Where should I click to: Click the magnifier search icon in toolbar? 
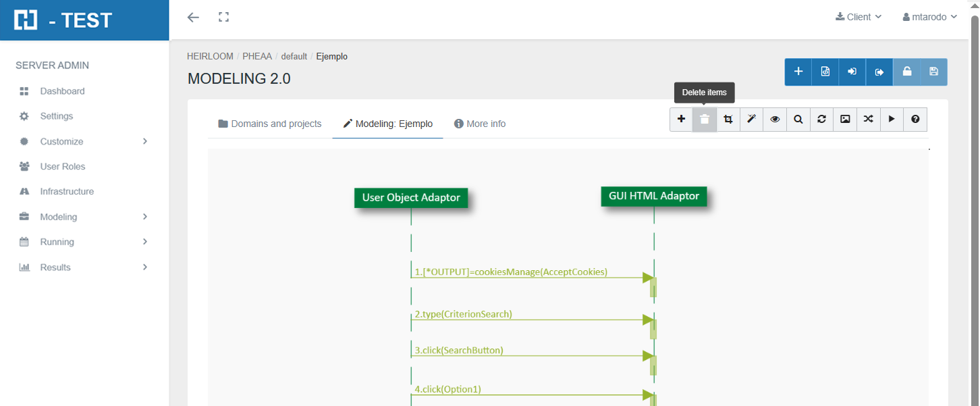pos(798,120)
